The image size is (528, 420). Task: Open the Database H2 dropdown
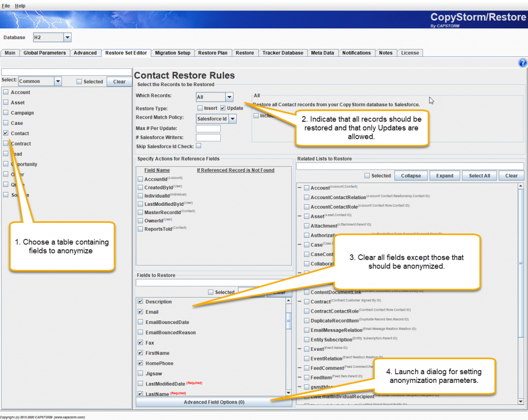click(x=68, y=38)
